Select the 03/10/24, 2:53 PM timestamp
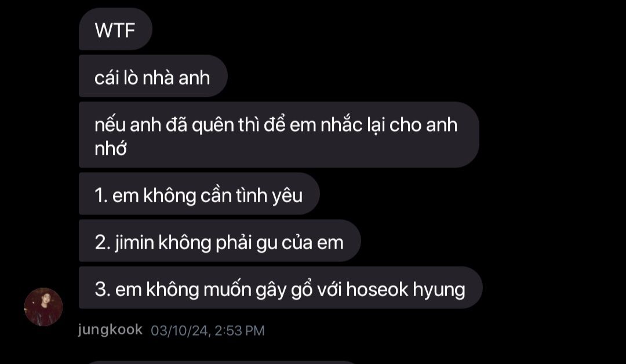 coord(208,330)
